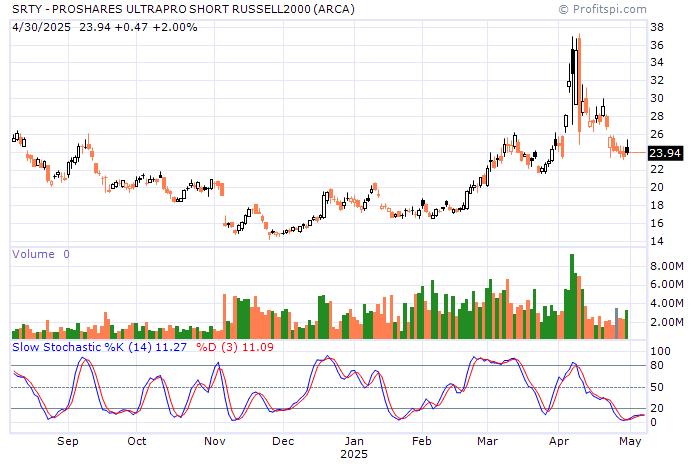Screen dimensions: 700x464
Task: Click the 6.00M volume axis label
Action: click(x=667, y=284)
